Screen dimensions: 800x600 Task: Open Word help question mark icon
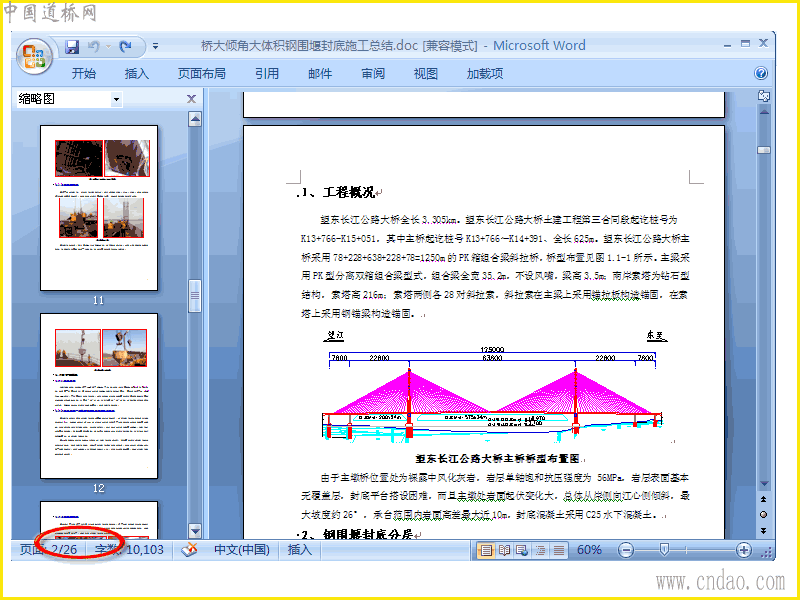click(761, 73)
